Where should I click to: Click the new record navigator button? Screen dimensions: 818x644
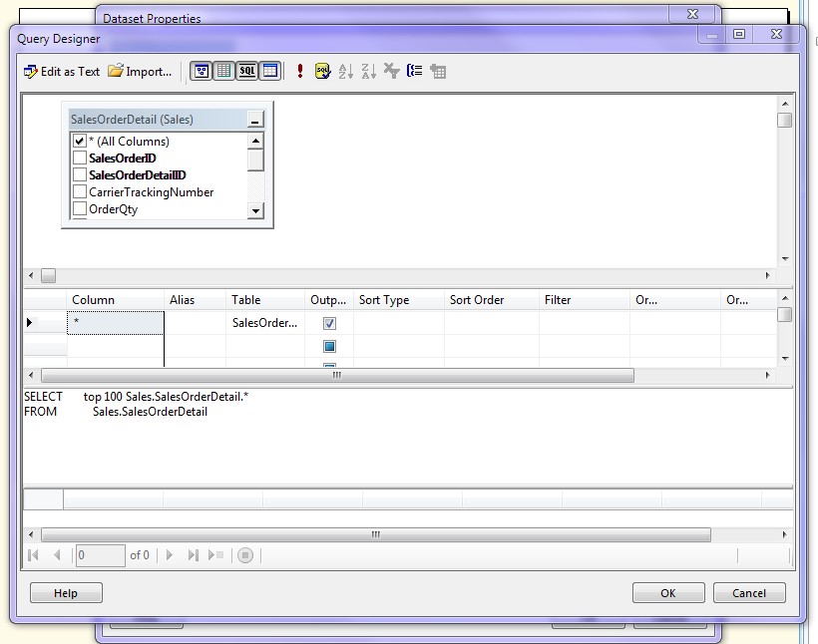[x=216, y=555]
